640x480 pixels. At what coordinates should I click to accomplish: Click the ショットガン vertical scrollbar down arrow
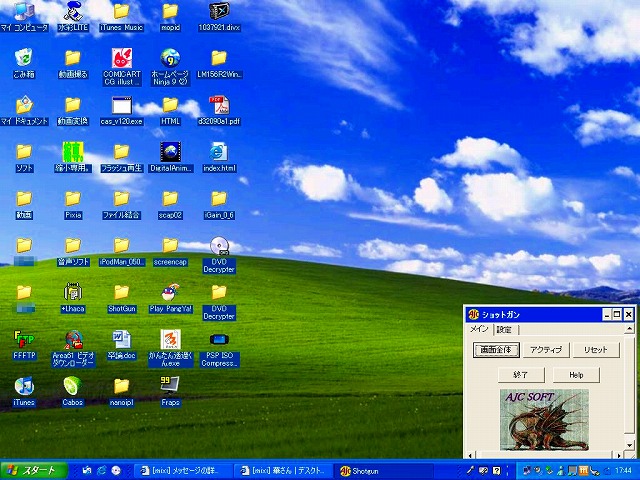pyautogui.click(x=630, y=444)
